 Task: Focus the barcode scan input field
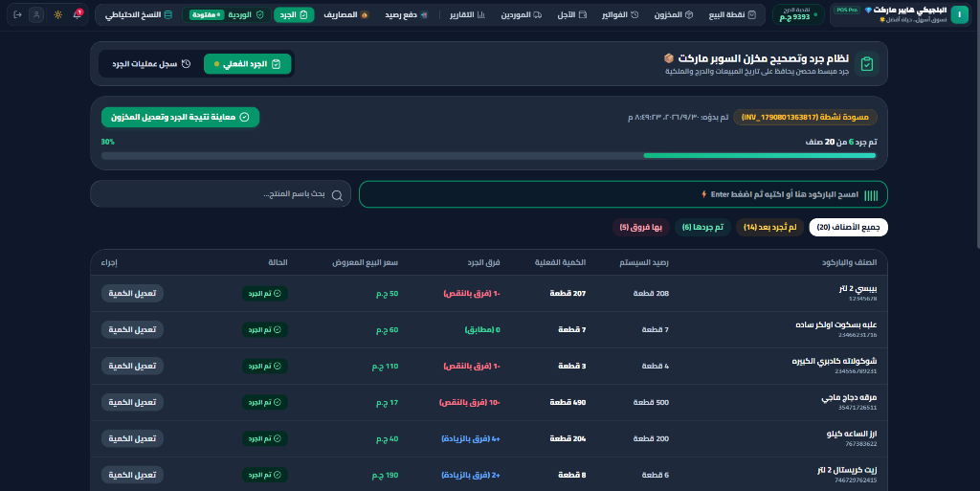click(x=623, y=194)
